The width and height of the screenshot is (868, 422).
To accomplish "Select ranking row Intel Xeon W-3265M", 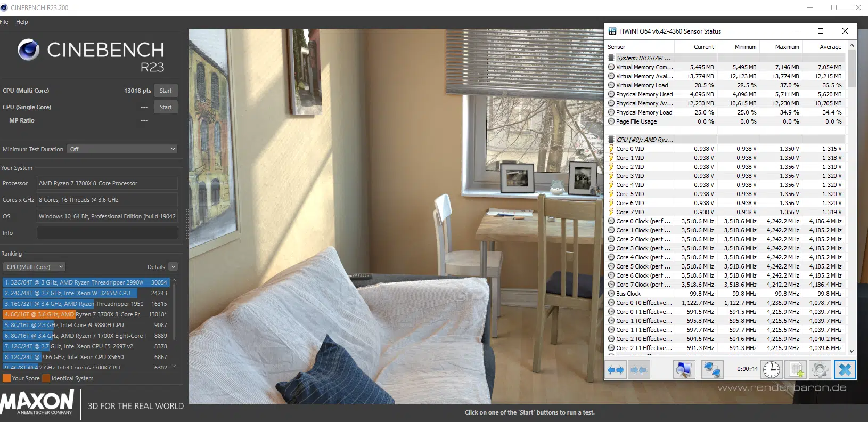I will pos(86,293).
